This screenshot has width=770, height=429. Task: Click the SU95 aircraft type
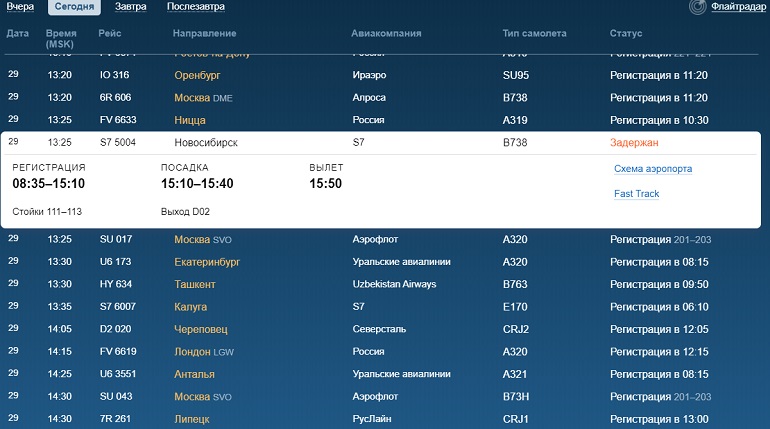pos(516,76)
